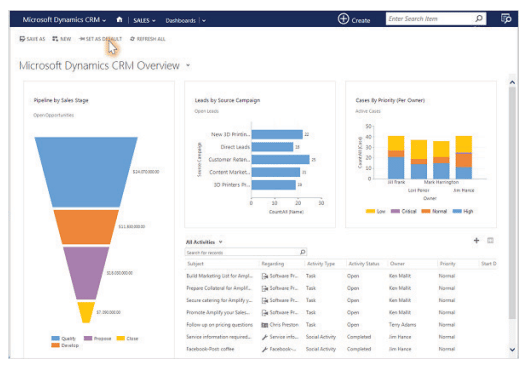
Task: Click Refresh All toolbar button
Action: coord(148,39)
